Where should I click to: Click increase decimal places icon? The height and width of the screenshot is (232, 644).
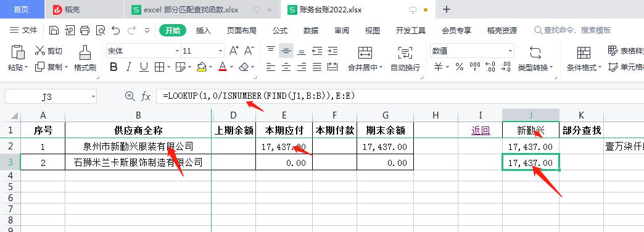(x=490, y=67)
